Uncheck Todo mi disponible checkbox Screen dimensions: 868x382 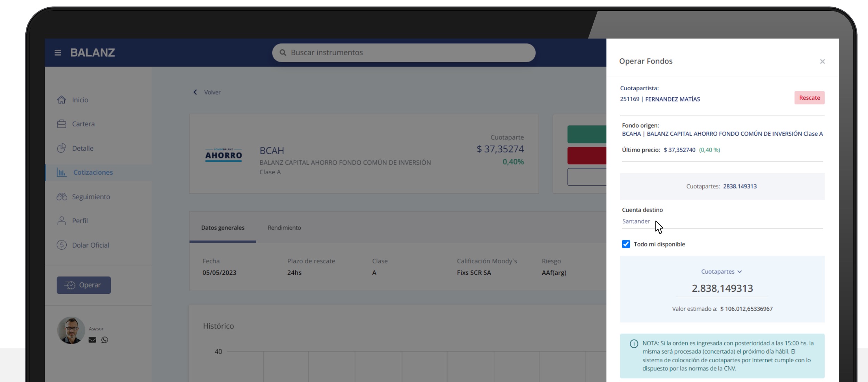click(x=626, y=244)
